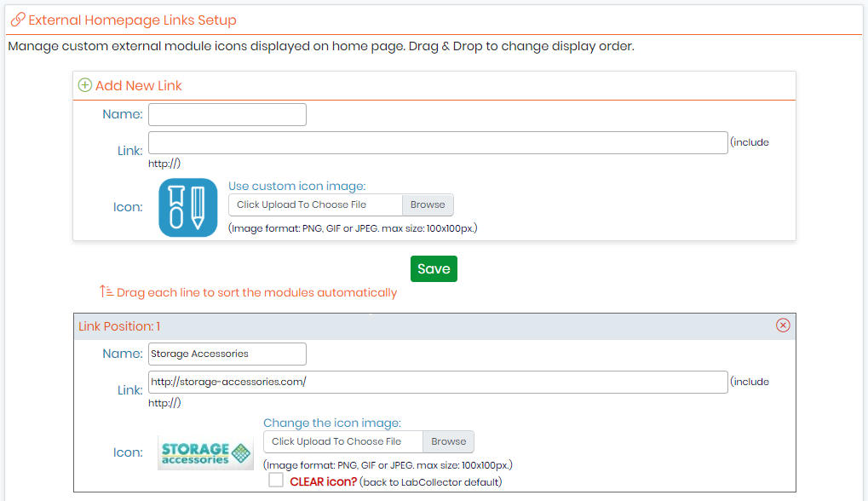
Task: Click the Storage Accessories name field
Action: click(227, 354)
